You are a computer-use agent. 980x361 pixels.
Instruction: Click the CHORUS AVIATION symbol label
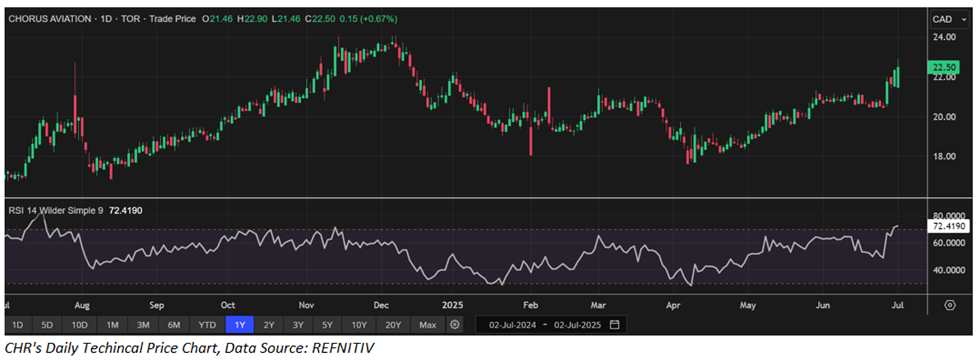[49, 18]
